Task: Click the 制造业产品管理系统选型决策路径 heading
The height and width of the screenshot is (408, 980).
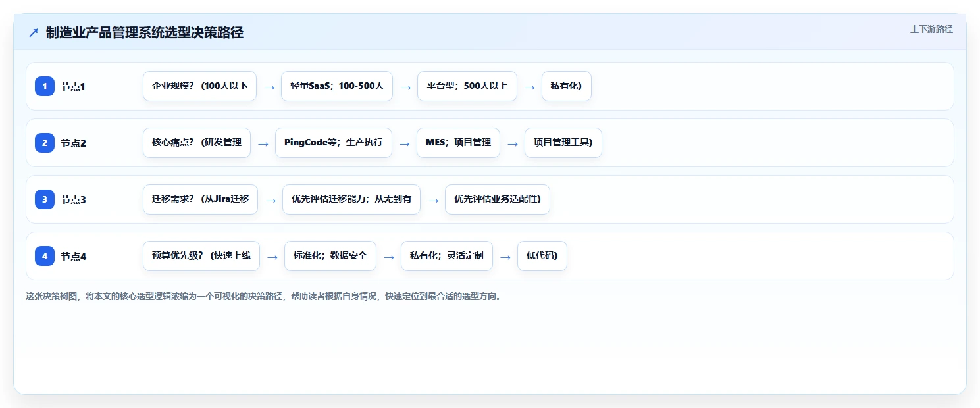Action: [x=145, y=33]
